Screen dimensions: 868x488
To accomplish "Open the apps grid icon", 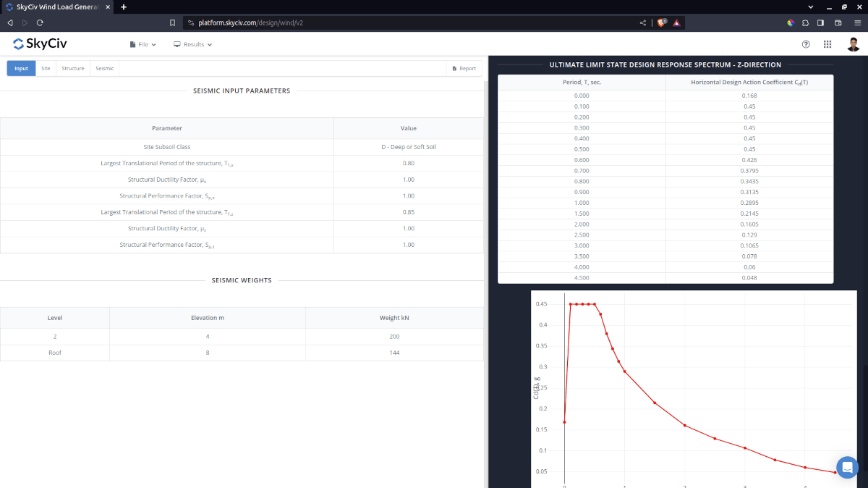I will coord(827,44).
